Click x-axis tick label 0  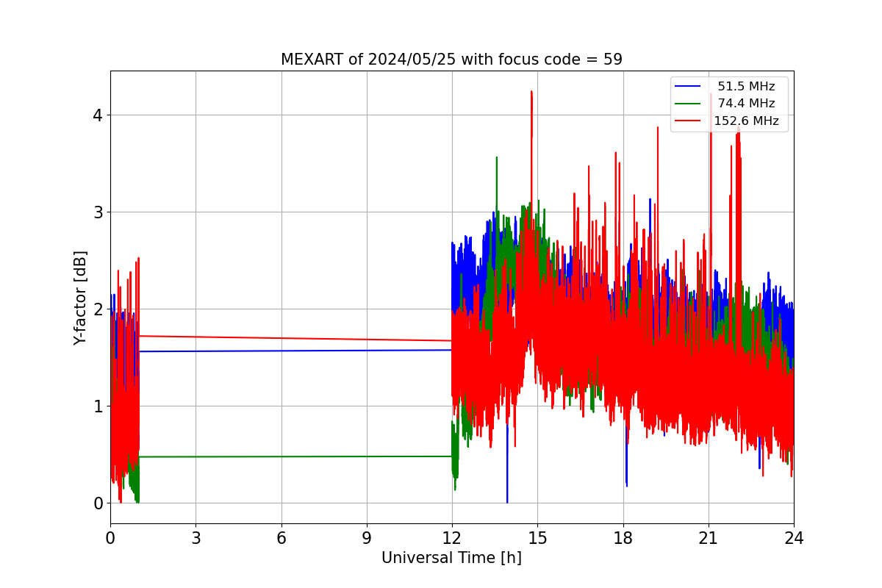coord(110,538)
